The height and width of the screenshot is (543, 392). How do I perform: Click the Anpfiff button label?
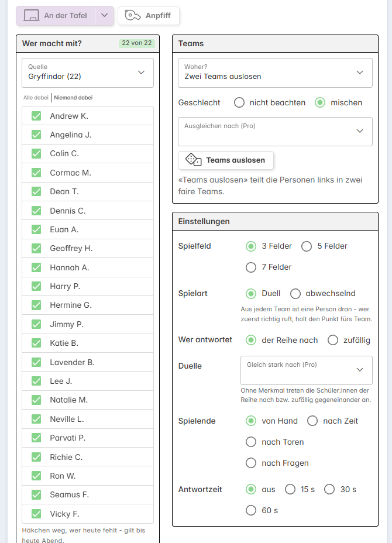coord(158,16)
